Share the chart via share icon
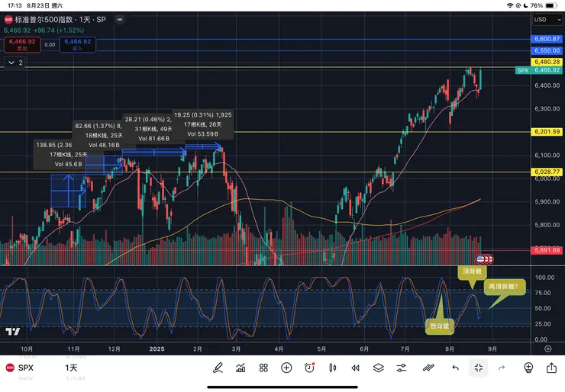Screen dimensions: 565x392 [551, 368]
